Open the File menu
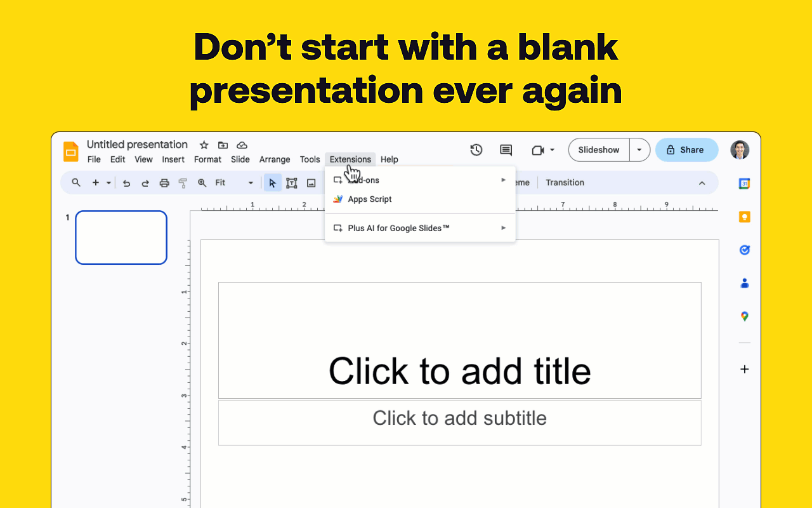Viewport: 812px width, 508px height. [94, 159]
